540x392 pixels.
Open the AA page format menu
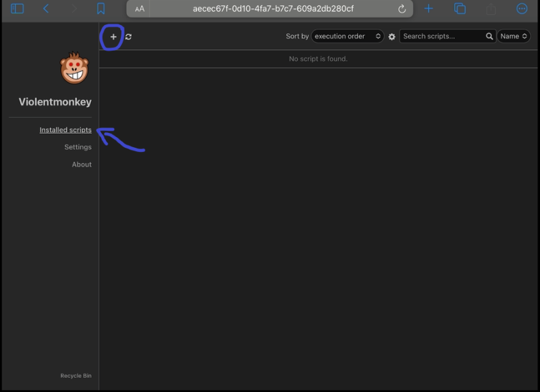pos(140,9)
